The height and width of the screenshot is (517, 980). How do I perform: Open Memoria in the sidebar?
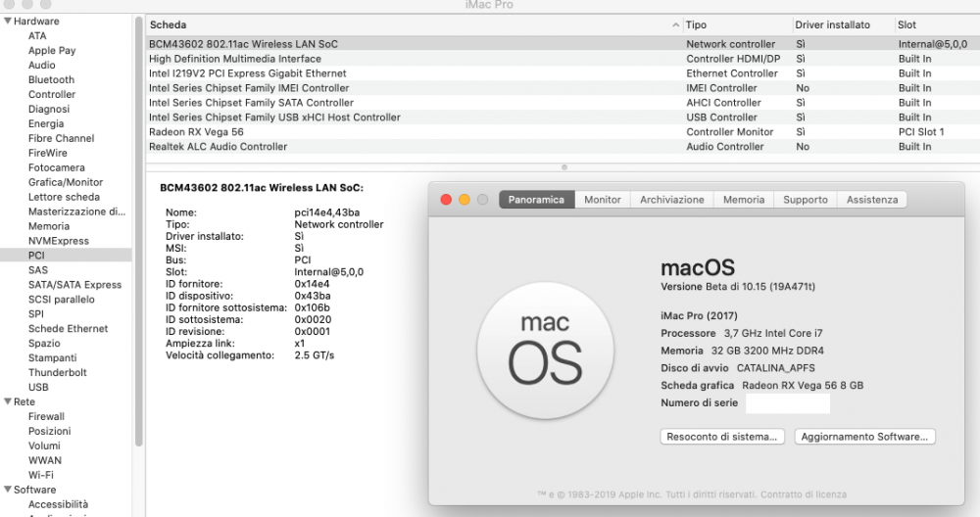click(49, 226)
